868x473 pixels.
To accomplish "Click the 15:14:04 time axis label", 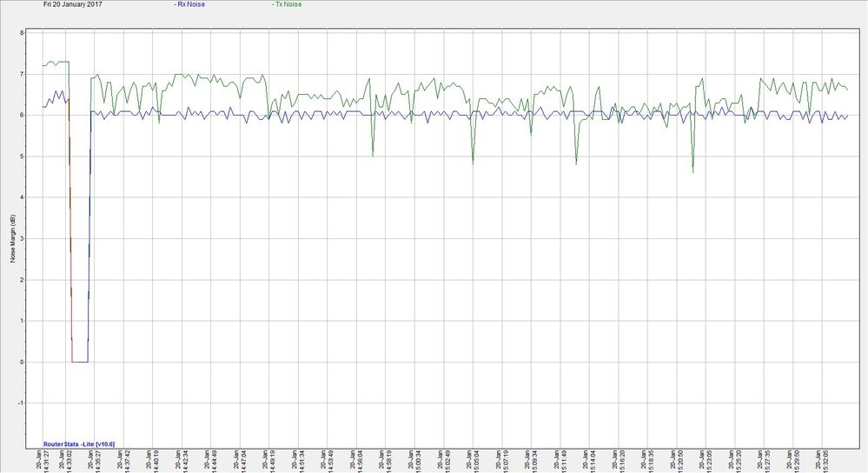I will [590, 461].
